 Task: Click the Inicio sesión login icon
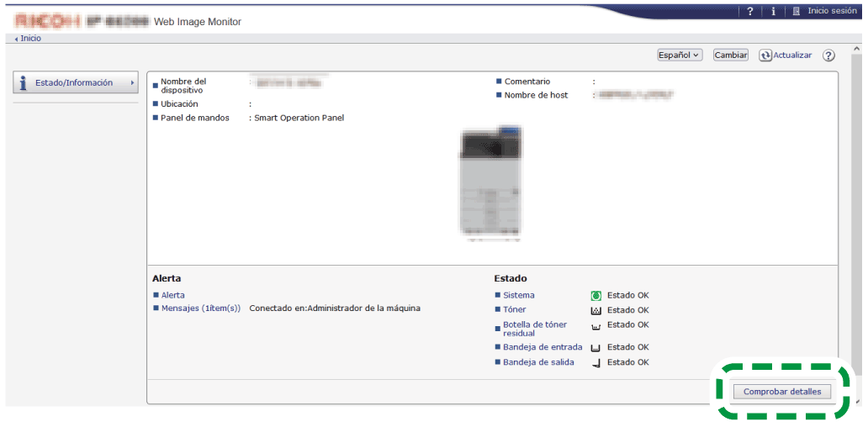pos(796,11)
